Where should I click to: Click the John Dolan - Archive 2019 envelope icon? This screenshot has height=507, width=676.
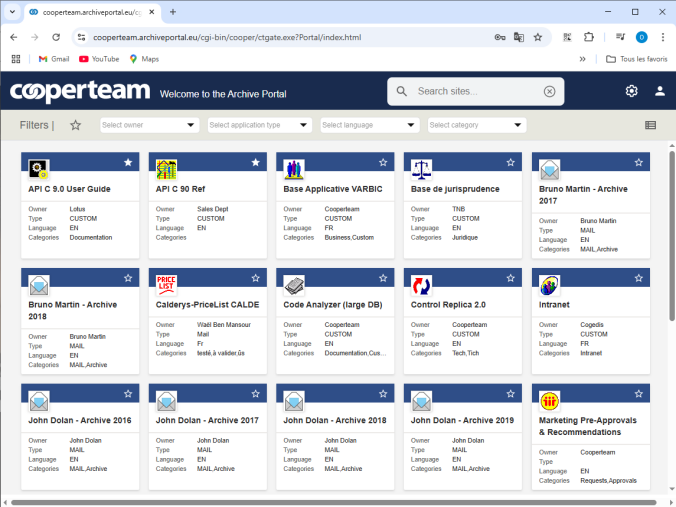click(x=421, y=401)
